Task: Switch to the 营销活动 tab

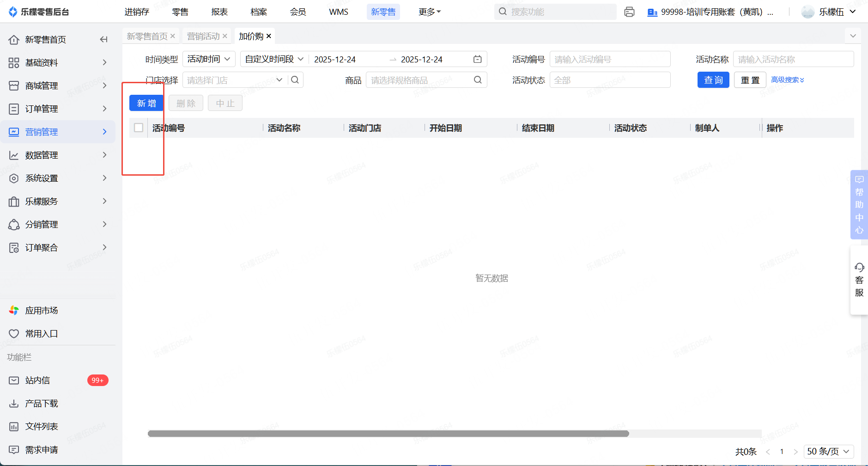Action: click(203, 36)
